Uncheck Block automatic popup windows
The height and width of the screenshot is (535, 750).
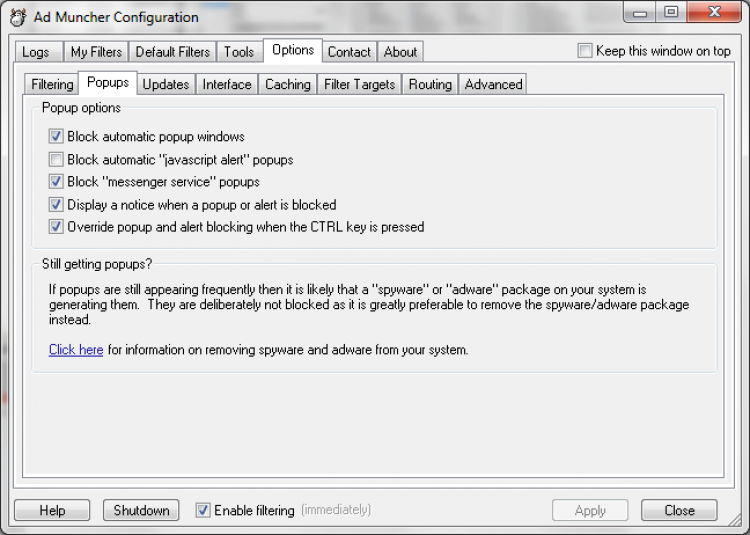point(56,136)
